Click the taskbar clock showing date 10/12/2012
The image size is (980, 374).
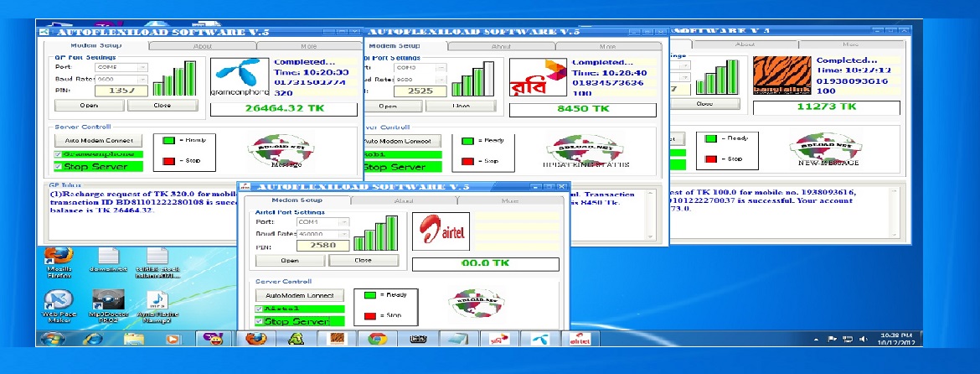[897, 340]
